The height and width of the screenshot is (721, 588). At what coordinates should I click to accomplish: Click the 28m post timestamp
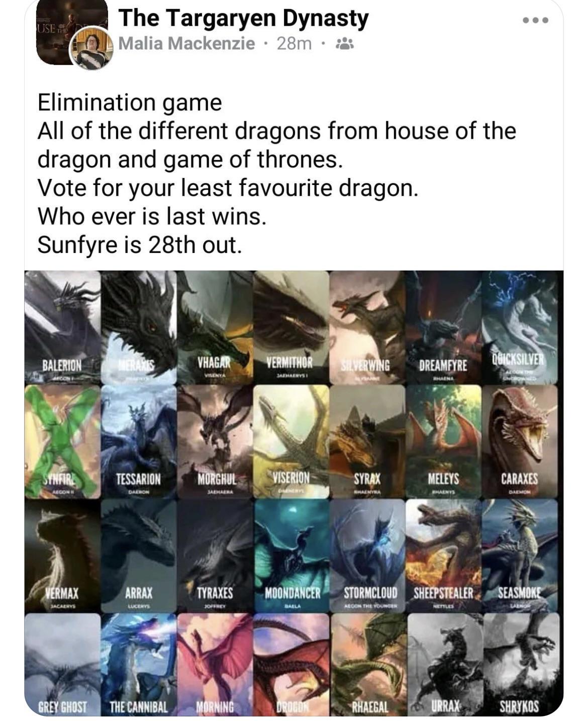(294, 44)
